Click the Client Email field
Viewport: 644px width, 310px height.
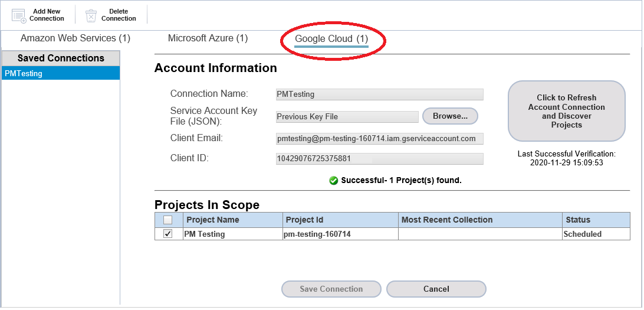(x=380, y=139)
